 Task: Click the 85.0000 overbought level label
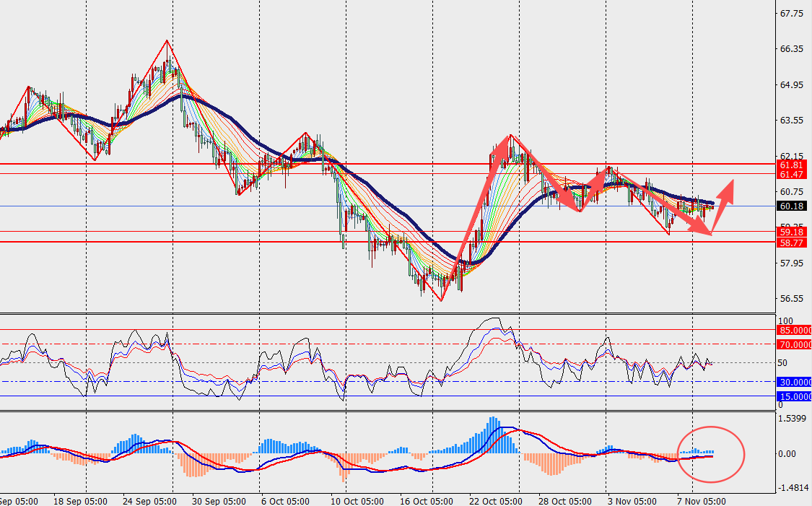click(x=794, y=330)
